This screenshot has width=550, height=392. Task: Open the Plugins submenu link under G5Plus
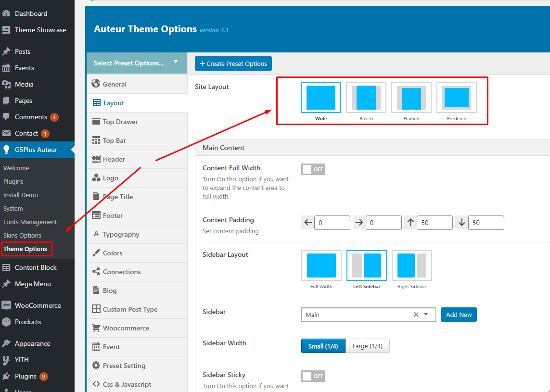point(13,182)
